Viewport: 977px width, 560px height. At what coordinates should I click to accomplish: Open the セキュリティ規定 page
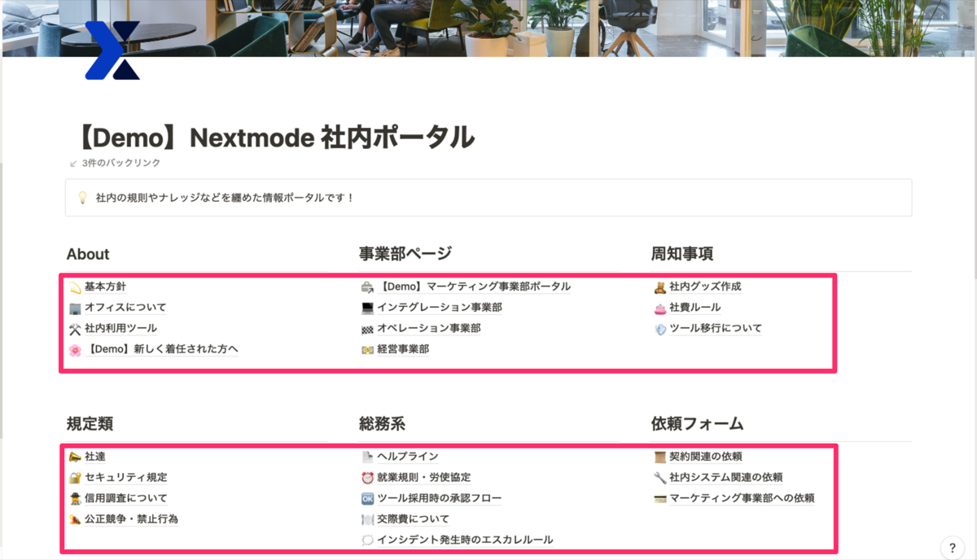pos(126,477)
